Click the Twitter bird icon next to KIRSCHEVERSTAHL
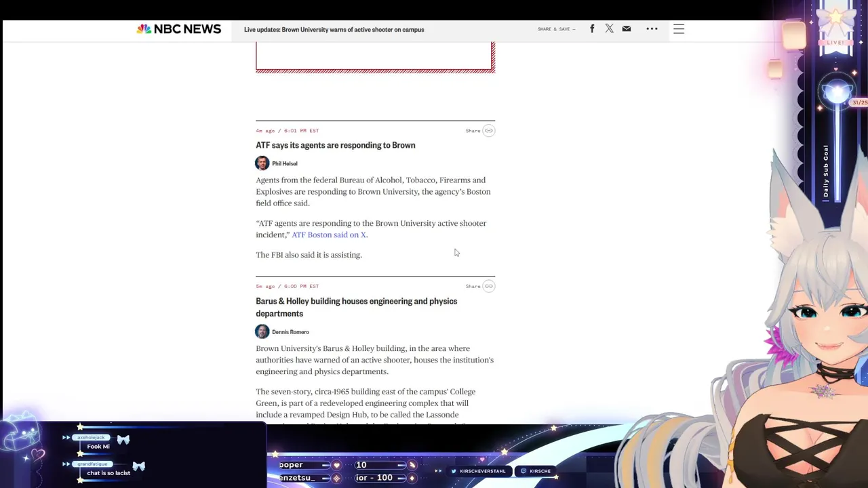Image resolution: width=868 pixels, height=488 pixels. point(454,471)
